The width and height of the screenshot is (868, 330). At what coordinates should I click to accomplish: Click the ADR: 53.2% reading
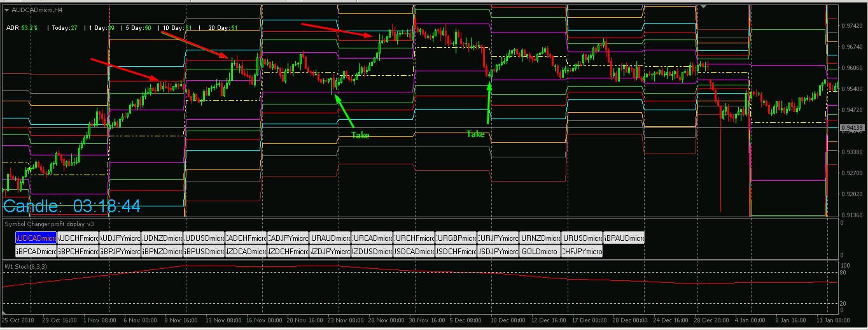(x=22, y=28)
